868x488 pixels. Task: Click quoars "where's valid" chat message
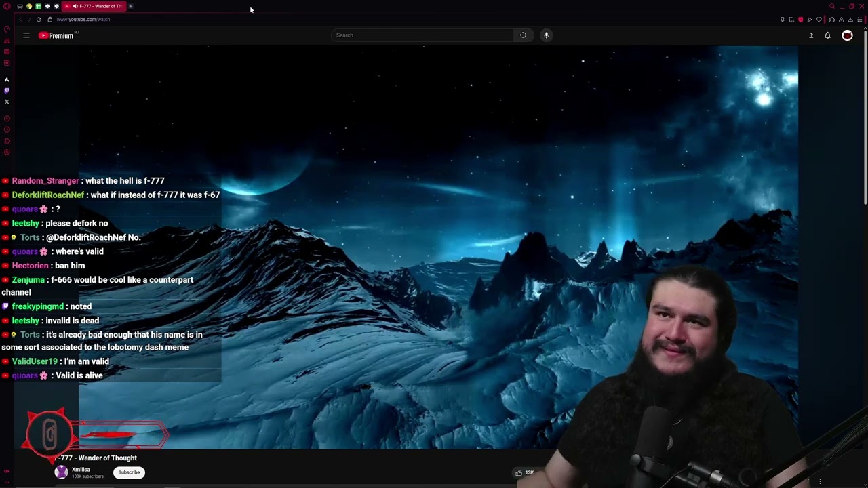tap(53, 251)
